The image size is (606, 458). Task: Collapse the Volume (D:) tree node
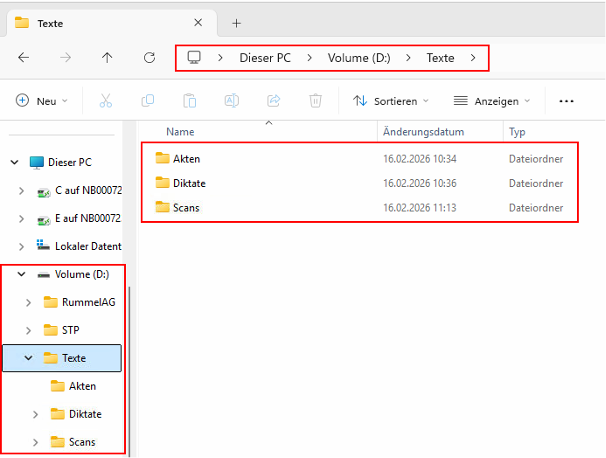click(x=22, y=274)
